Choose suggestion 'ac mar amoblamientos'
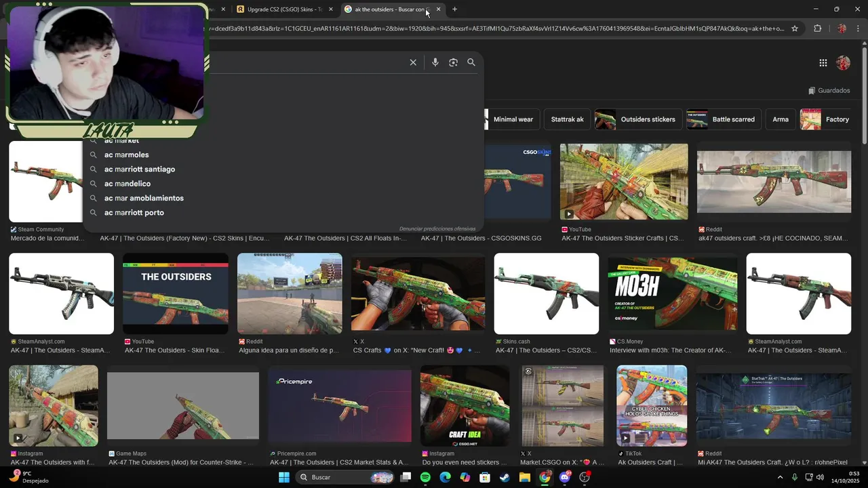The width and height of the screenshot is (868, 488). click(144, 198)
